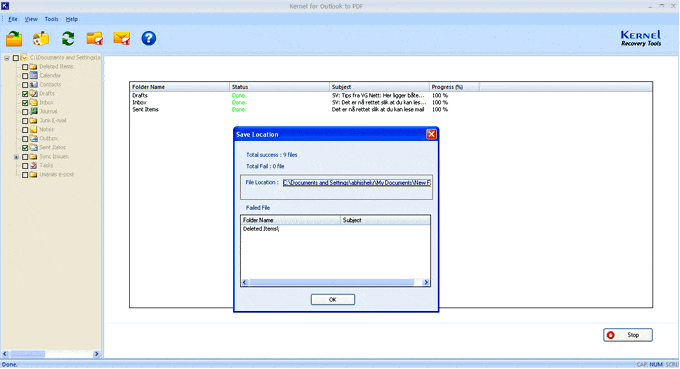
Task: Click the envelope with checkmark toolbar icon
Action: pyautogui.click(x=122, y=39)
